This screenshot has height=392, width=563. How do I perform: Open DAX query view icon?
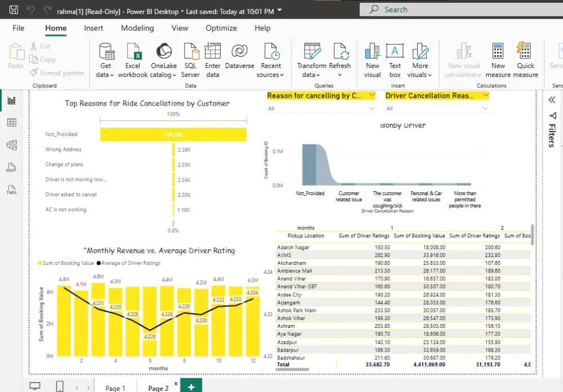(x=11, y=168)
